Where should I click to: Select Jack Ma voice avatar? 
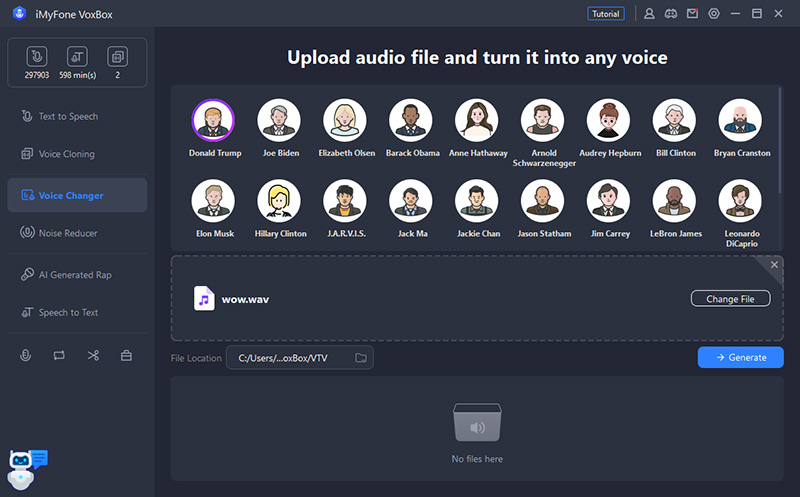pyautogui.click(x=411, y=201)
